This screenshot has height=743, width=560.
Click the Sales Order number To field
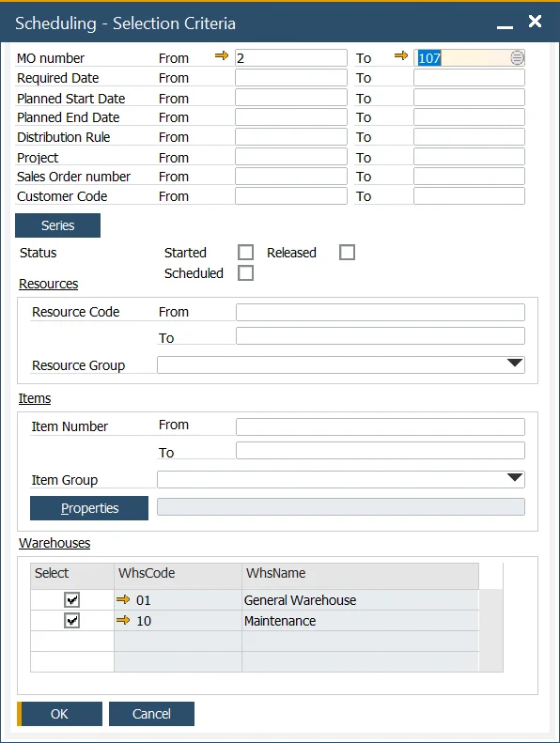[469, 176]
